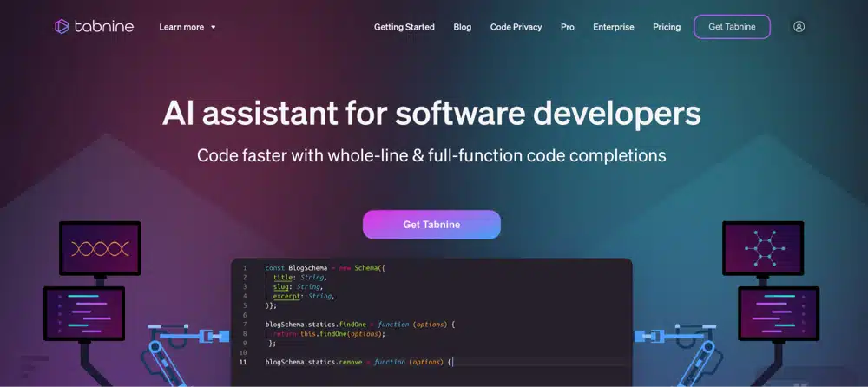Image resolution: width=868 pixels, height=387 pixels.
Task: Click the 'blogSchema.statics.findOne' code line
Action: [360, 325]
